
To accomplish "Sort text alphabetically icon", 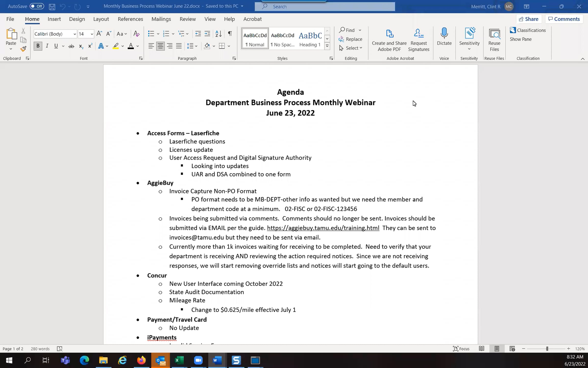I will (218, 34).
